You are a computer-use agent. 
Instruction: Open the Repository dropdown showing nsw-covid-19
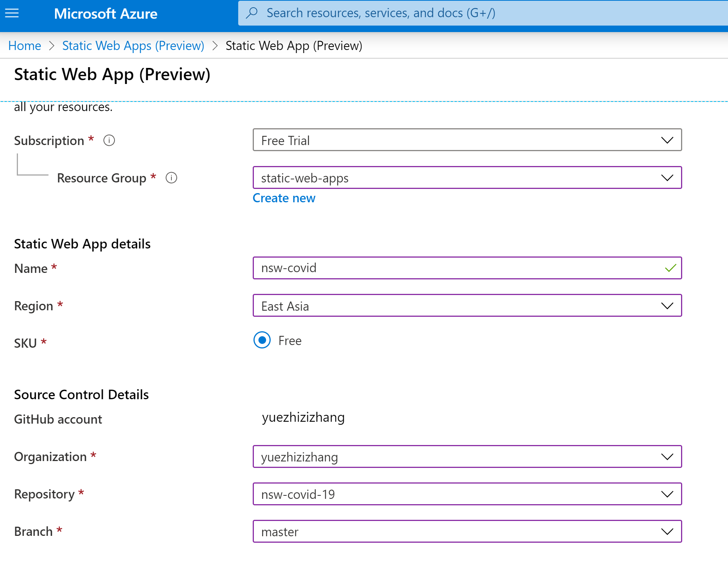pyautogui.click(x=467, y=494)
